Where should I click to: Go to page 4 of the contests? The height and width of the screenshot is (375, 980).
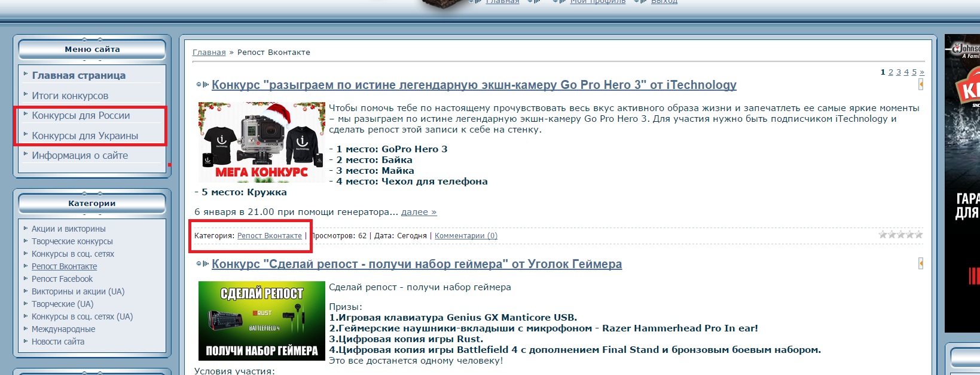click(906, 72)
